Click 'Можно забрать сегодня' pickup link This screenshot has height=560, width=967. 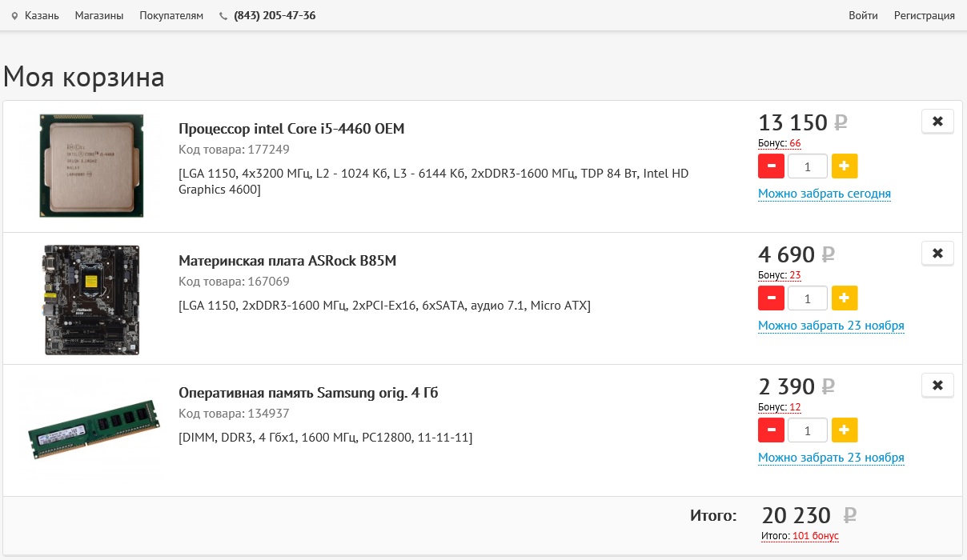coord(824,194)
